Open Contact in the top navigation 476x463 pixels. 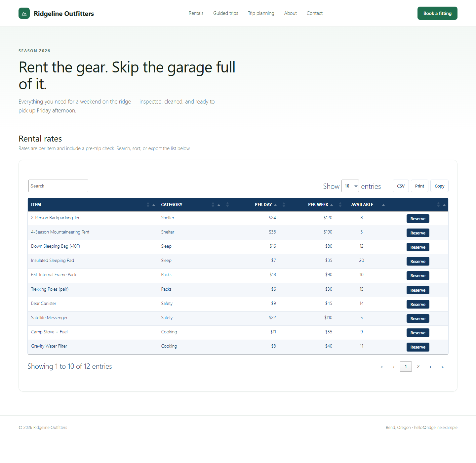[315, 13]
